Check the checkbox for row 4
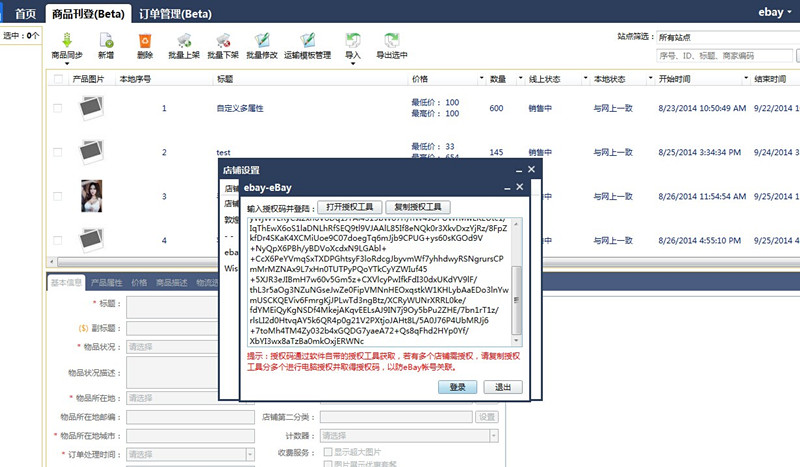The image size is (800, 467). click(x=58, y=240)
